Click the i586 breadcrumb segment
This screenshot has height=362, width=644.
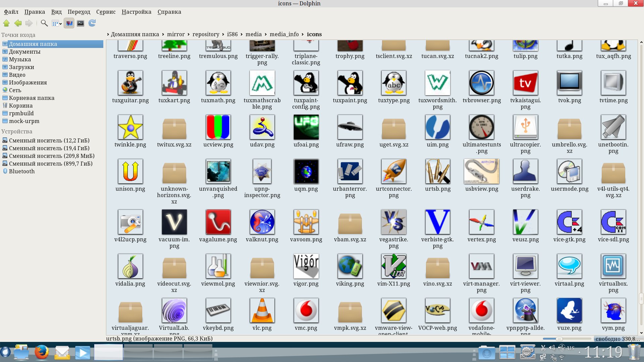(232, 34)
